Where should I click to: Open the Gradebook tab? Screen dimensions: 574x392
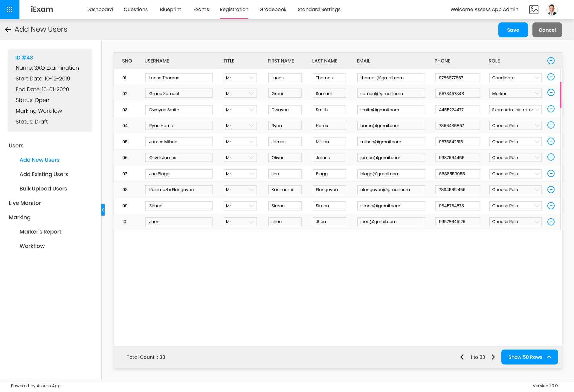(x=273, y=10)
